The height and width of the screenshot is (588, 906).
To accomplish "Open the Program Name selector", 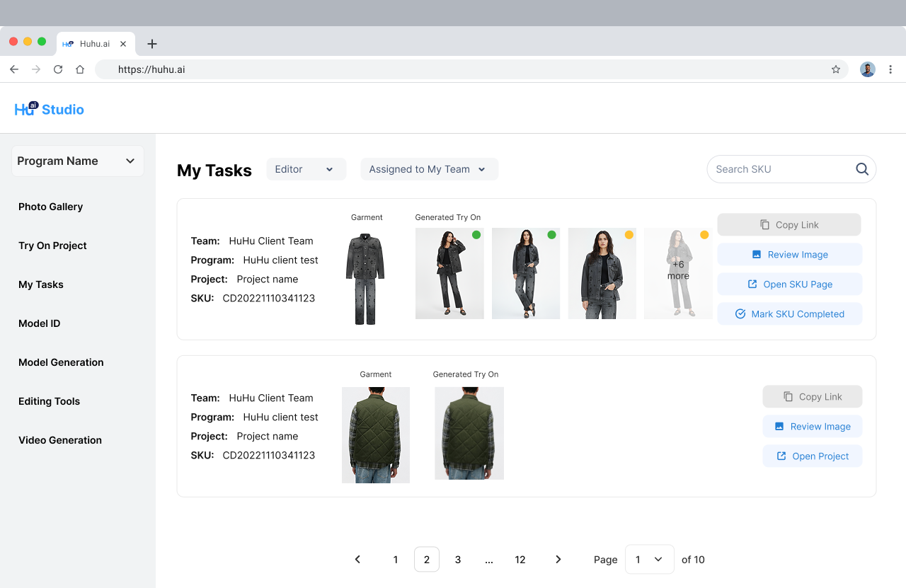I will 77,161.
